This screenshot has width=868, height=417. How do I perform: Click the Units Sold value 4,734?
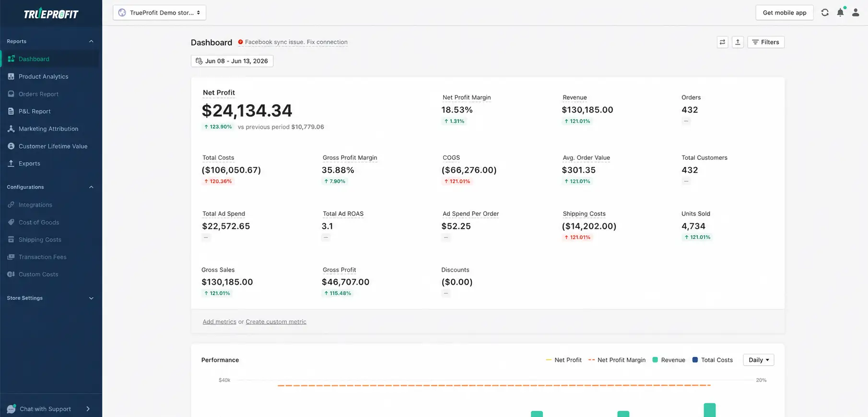693,226
